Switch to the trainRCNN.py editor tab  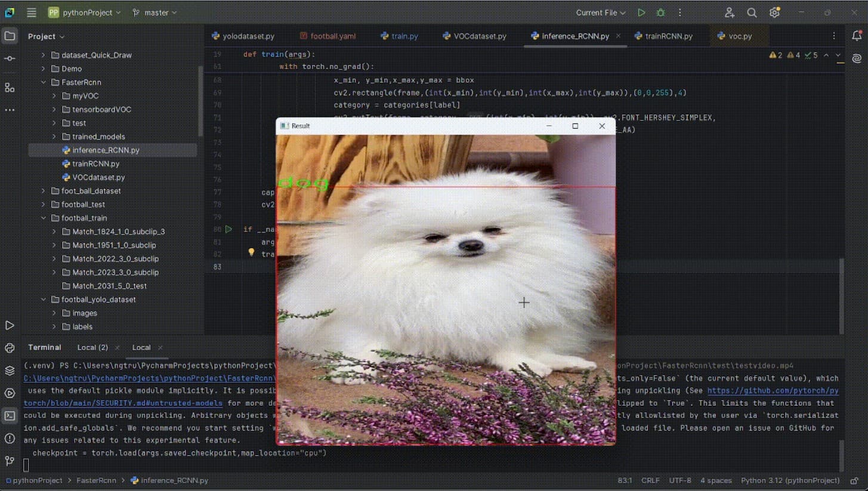pyautogui.click(x=668, y=36)
